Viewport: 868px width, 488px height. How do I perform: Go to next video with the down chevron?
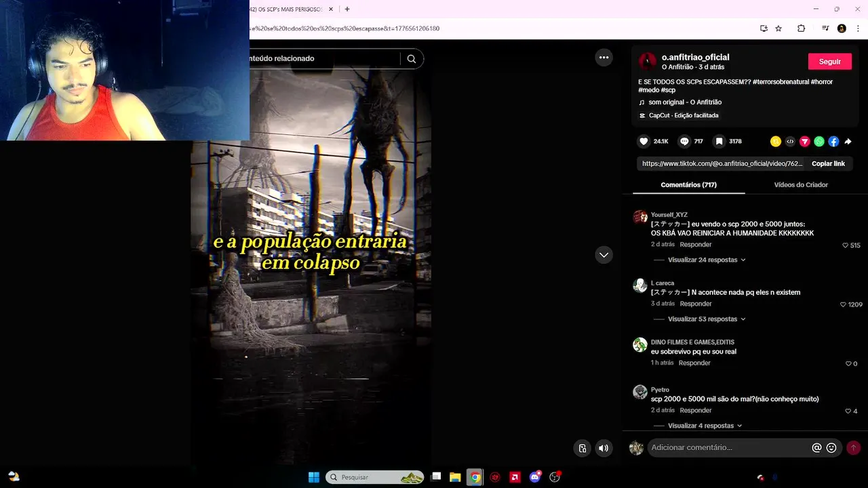coord(604,255)
